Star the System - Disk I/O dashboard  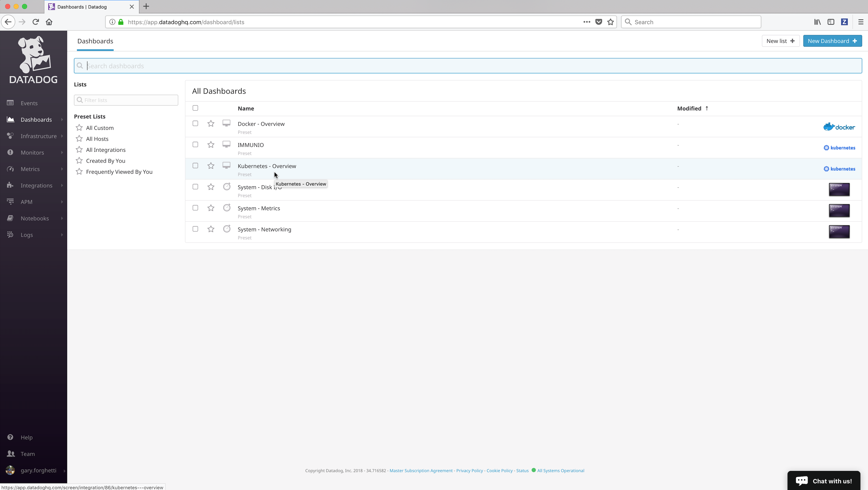211,187
